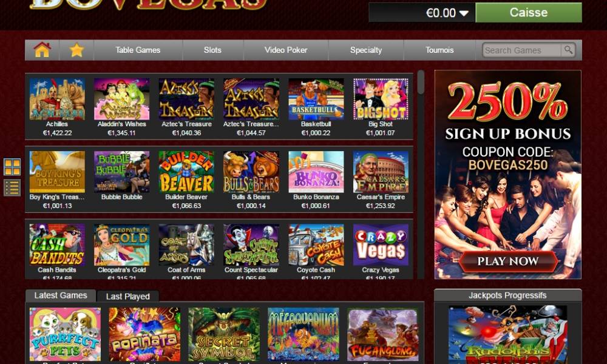Viewport: 607px width, 364px height.
Task: Open the Table Games menu
Action: tap(138, 50)
